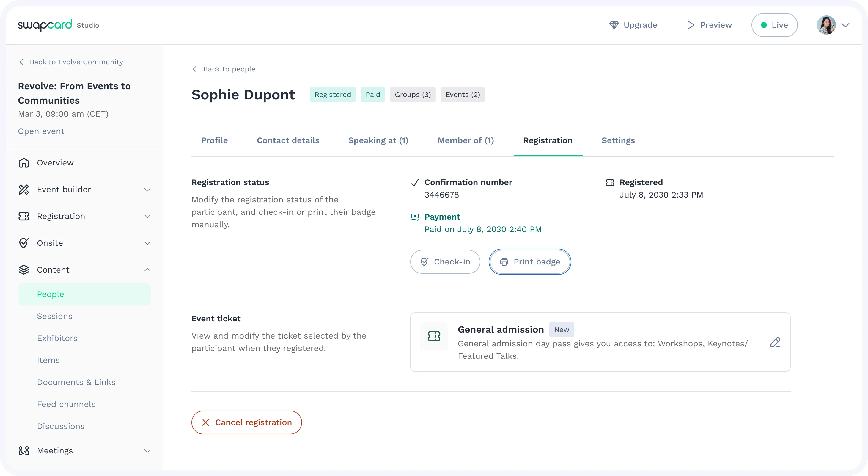The height and width of the screenshot is (476, 868).
Task: Click the Onsite check badge icon
Action: point(23,243)
